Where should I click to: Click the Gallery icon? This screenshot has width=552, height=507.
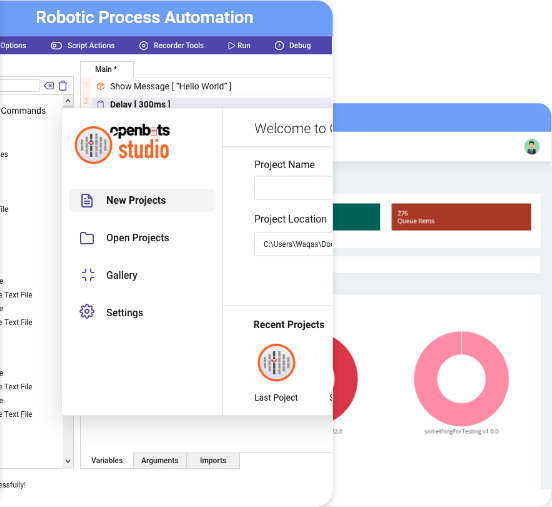[88, 275]
